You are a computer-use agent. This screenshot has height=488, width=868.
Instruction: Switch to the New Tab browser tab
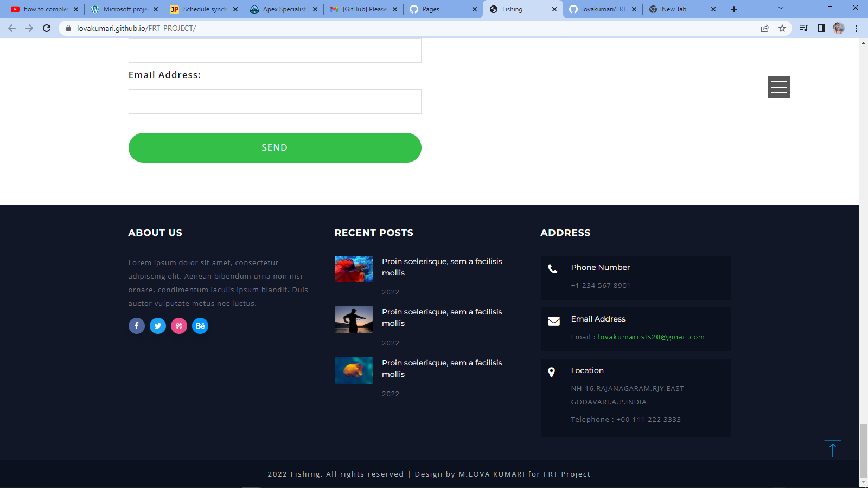coord(674,9)
